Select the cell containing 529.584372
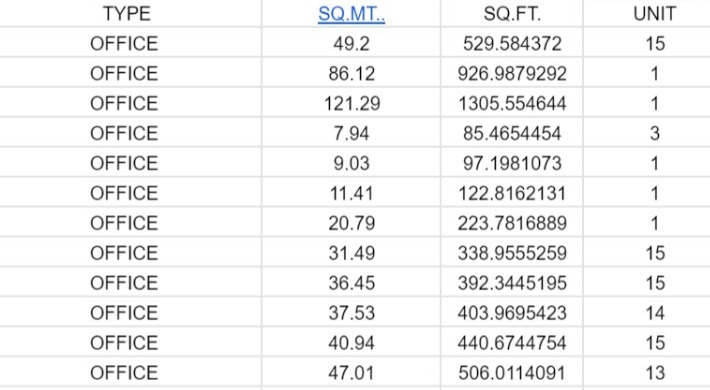Viewport: 710px width, 390px height. 512,43
